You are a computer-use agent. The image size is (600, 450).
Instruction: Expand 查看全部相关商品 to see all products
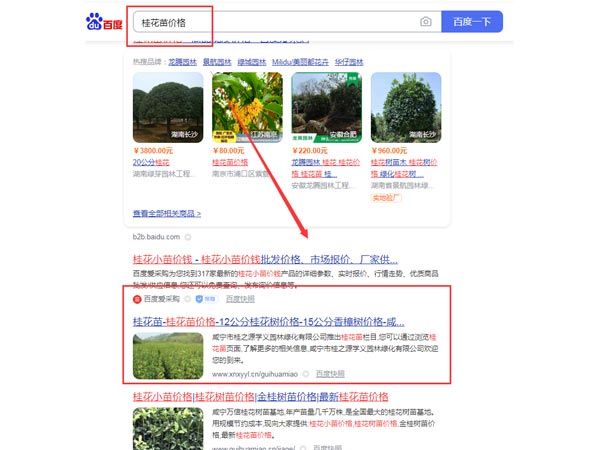(x=167, y=213)
